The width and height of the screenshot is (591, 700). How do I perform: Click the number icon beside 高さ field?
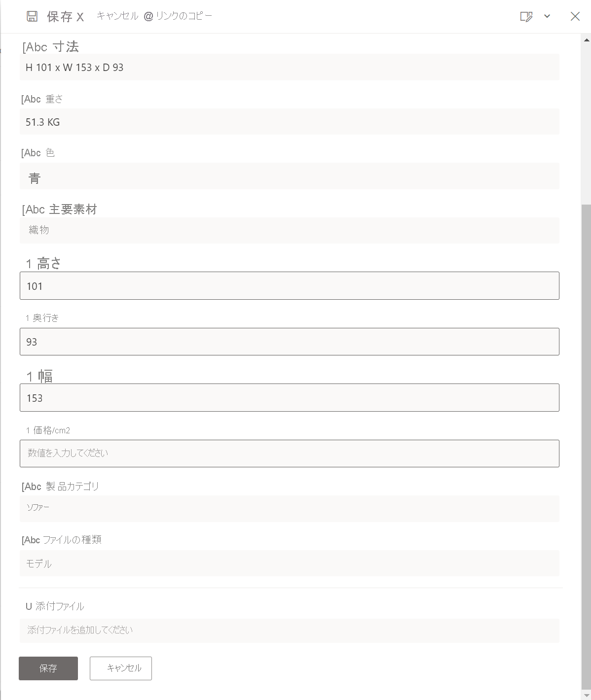coord(29,264)
